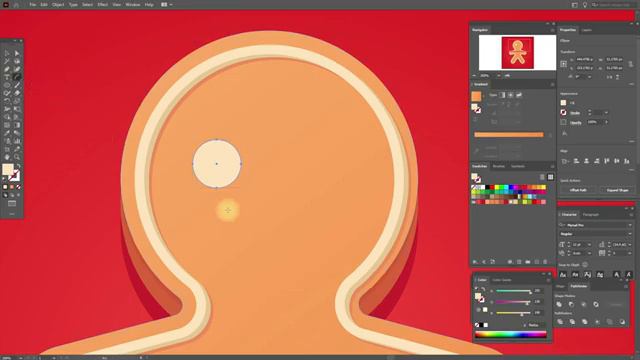Select the Pen tool
Screen dimensions: 640x360
[x=7, y=69]
